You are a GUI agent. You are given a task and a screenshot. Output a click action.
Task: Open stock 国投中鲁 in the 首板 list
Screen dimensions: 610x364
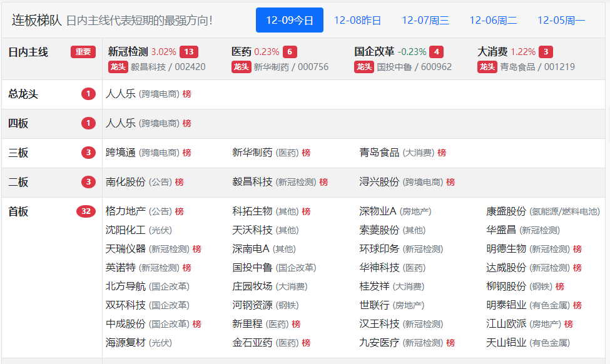click(252, 268)
